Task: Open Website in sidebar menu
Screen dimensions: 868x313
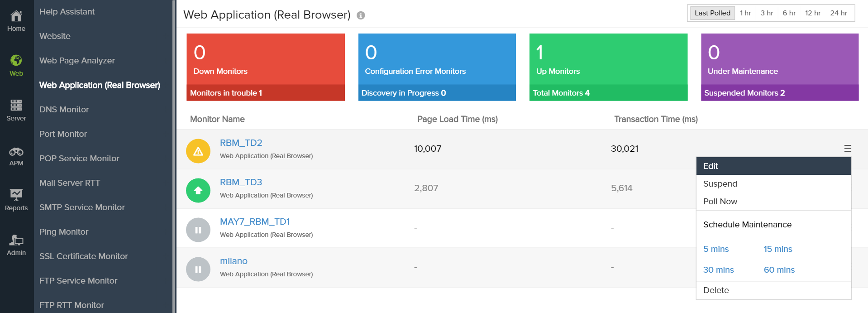Action: 55,36
